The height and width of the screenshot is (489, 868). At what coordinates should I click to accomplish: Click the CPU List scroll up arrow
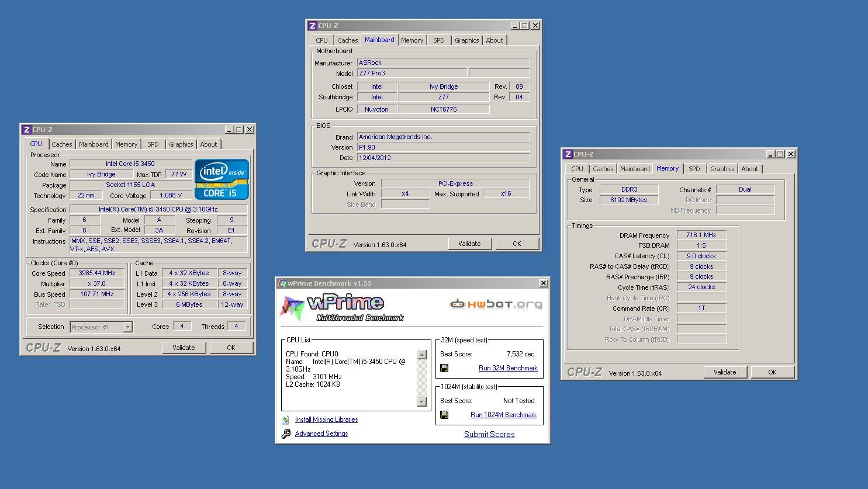[422, 355]
